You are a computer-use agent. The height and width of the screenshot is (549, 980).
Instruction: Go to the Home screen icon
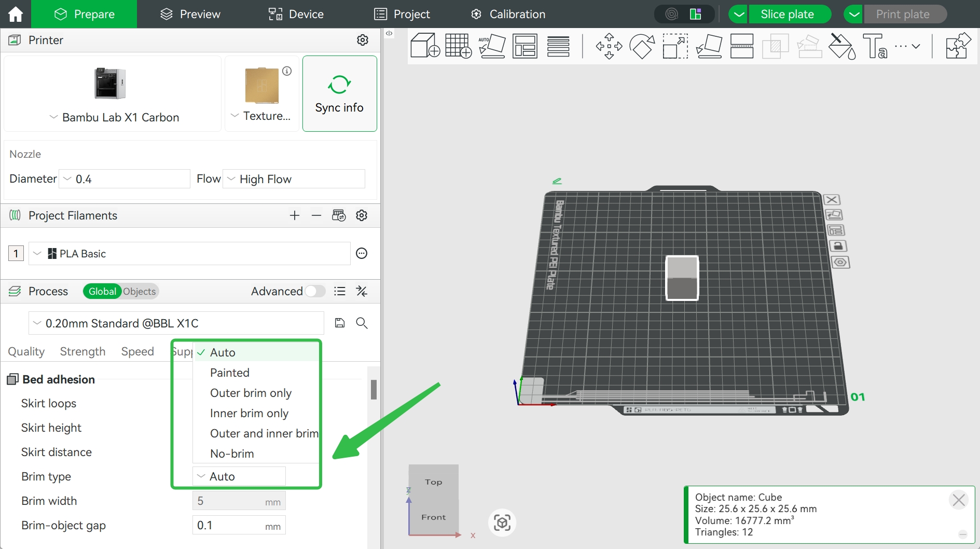pos(16,14)
